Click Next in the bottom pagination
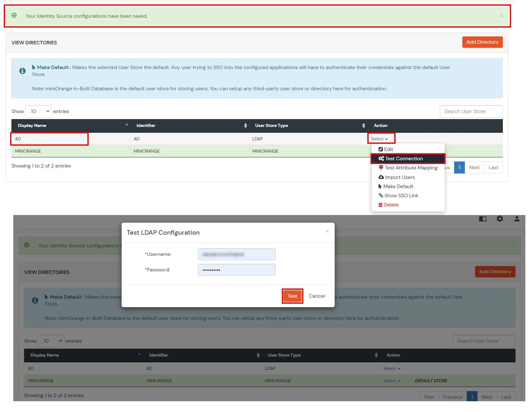 coord(487,397)
